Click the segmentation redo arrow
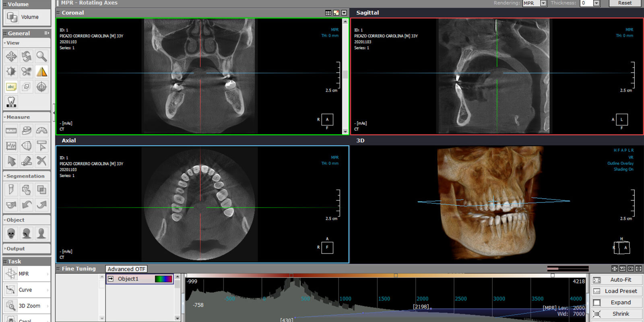This screenshot has height=322, width=644. [x=42, y=205]
